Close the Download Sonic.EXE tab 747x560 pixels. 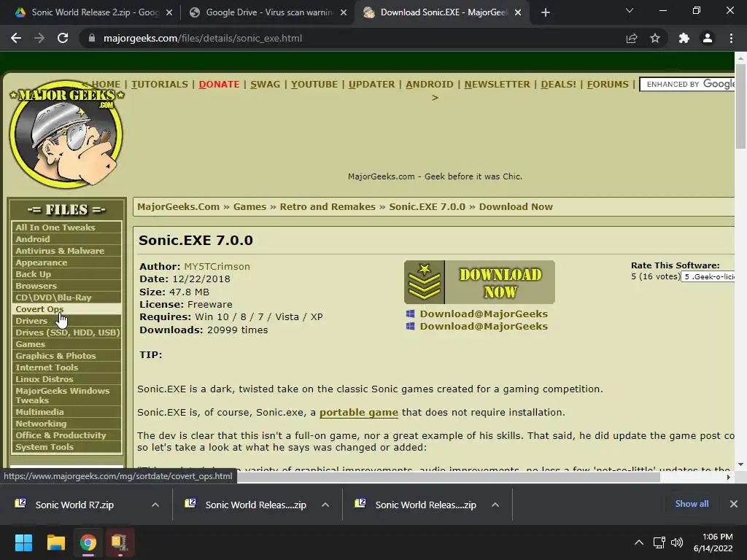tap(518, 12)
